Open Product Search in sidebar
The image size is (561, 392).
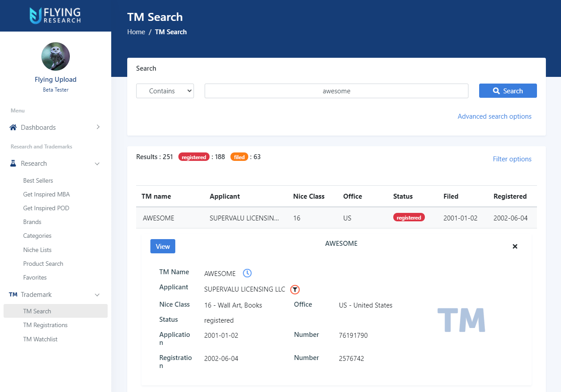click(43, 264)
